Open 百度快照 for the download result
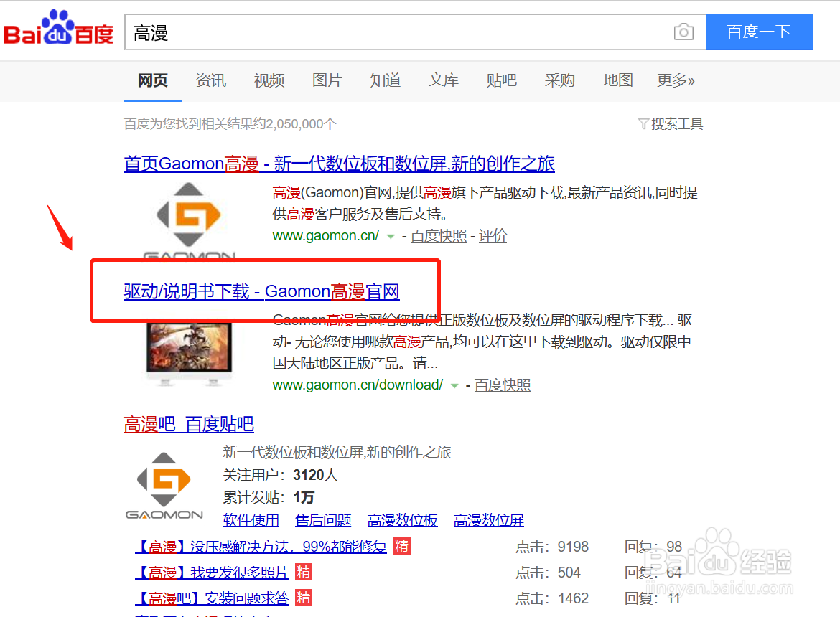The width and height of the screenshot is (840, 617). [x=502, y=385]
